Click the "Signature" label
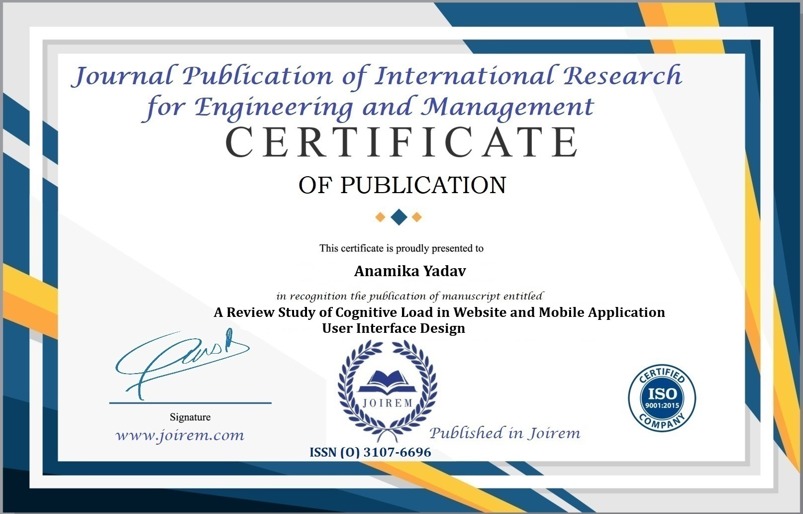 (x=190, y=417)
